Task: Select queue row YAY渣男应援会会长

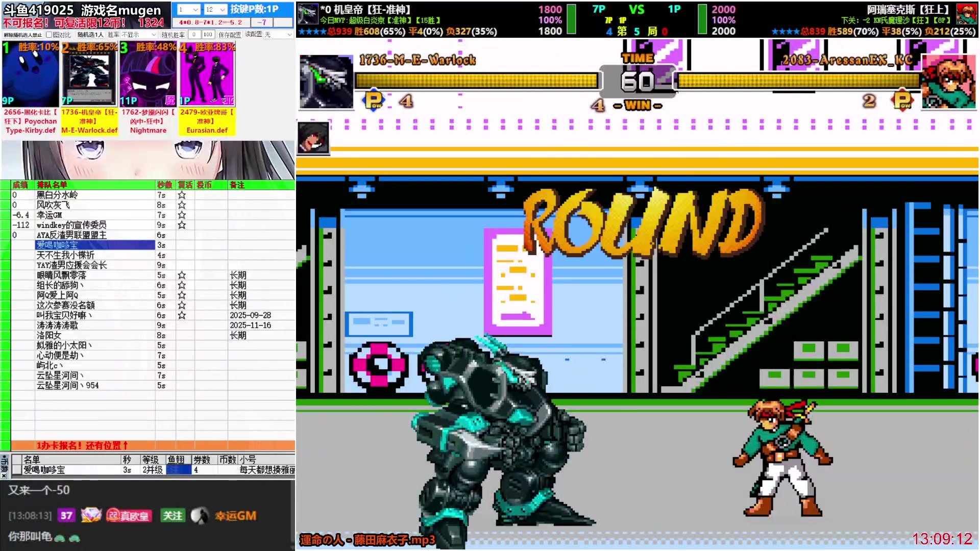Action: tap(95, 265)
